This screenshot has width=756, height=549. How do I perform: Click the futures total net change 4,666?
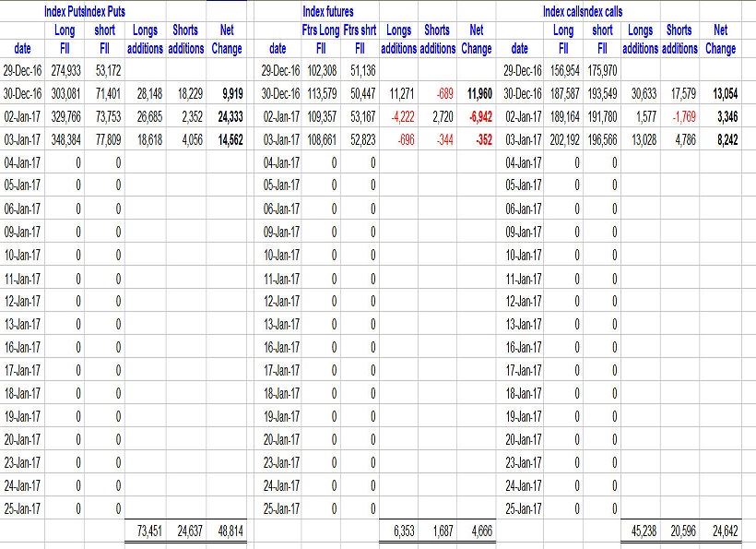click(480, 531)
